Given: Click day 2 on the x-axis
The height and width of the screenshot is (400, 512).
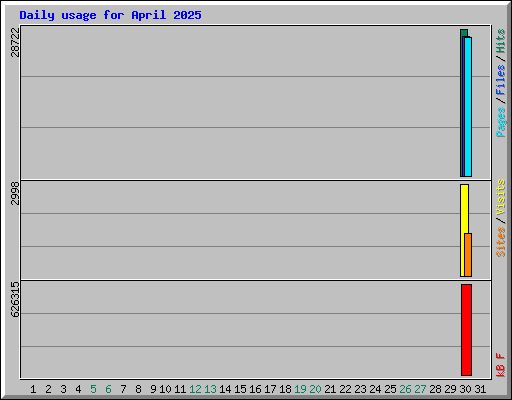Looking at the screenshot, I should point(48,389).
